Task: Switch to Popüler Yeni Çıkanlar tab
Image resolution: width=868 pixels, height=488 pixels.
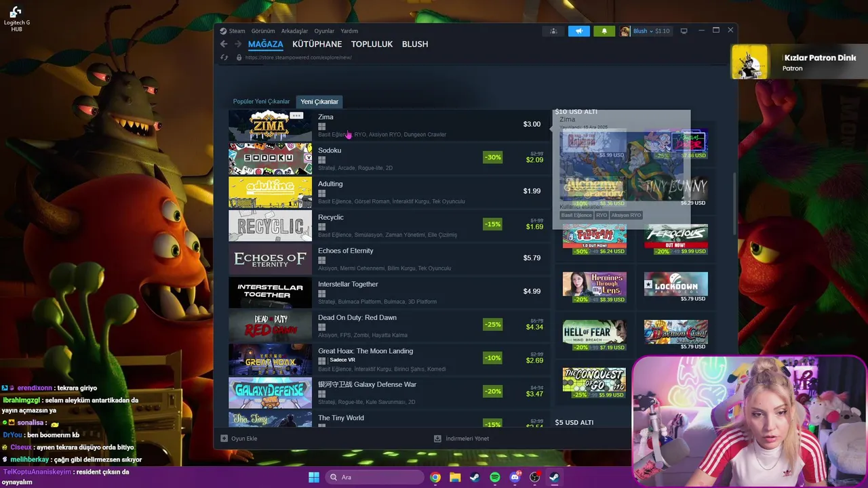Action: tap(261, 102)
